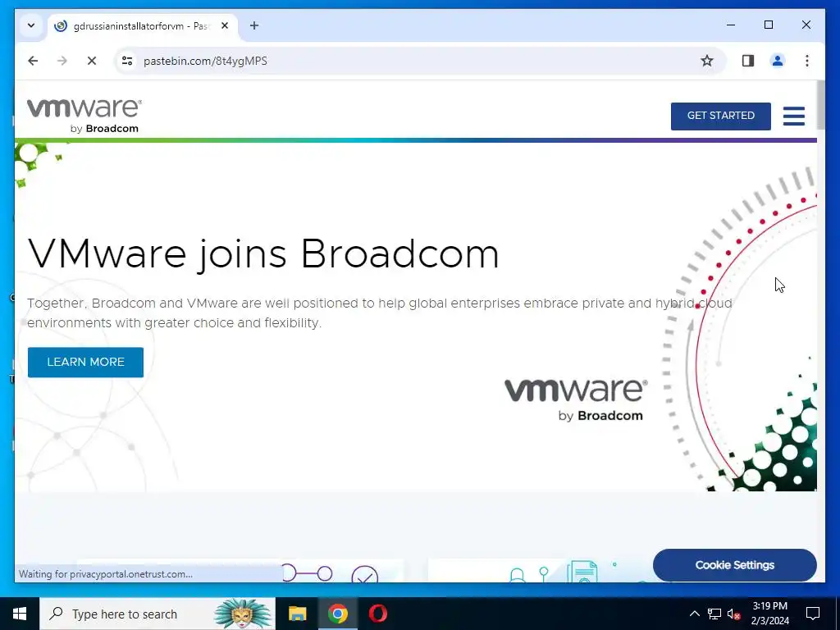Click the VMware by Broadcom hero banner logo
This screenshot has width=840, height=630.
576,399
